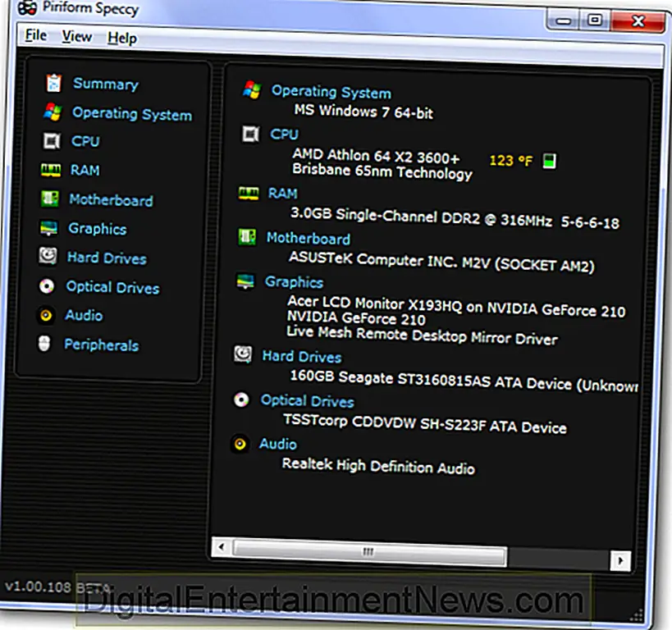Image resolution: width=672 pixels, height=630 pixels.
Task: Click the CPU heading link in summary
Action: (x=284, y=135)
